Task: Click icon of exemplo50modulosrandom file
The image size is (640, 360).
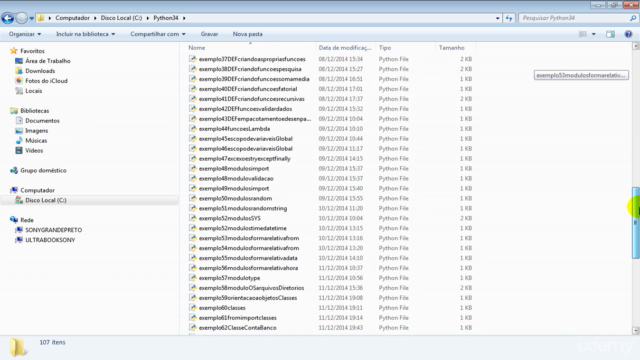Action: tap(193, 198)
